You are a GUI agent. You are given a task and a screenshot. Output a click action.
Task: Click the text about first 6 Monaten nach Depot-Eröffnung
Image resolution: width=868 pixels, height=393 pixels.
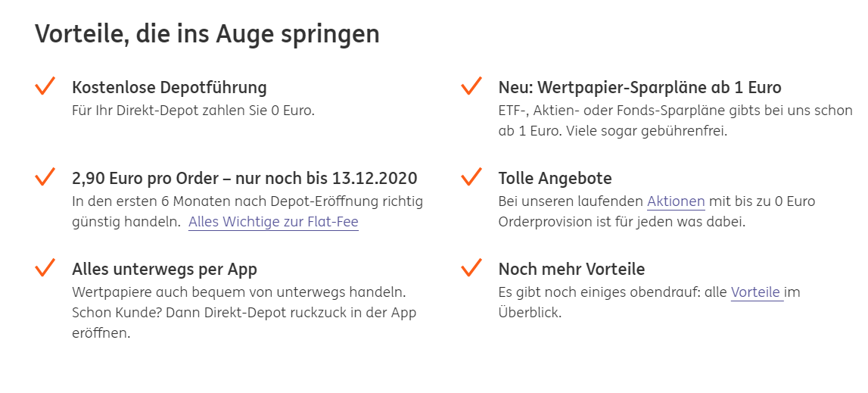click(247, 201)
